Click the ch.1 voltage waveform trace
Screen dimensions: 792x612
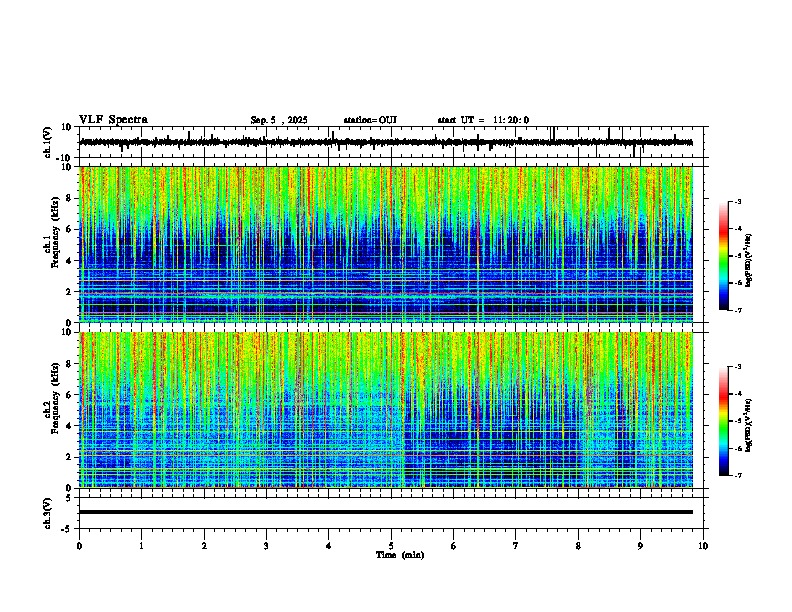coord(386,142)
